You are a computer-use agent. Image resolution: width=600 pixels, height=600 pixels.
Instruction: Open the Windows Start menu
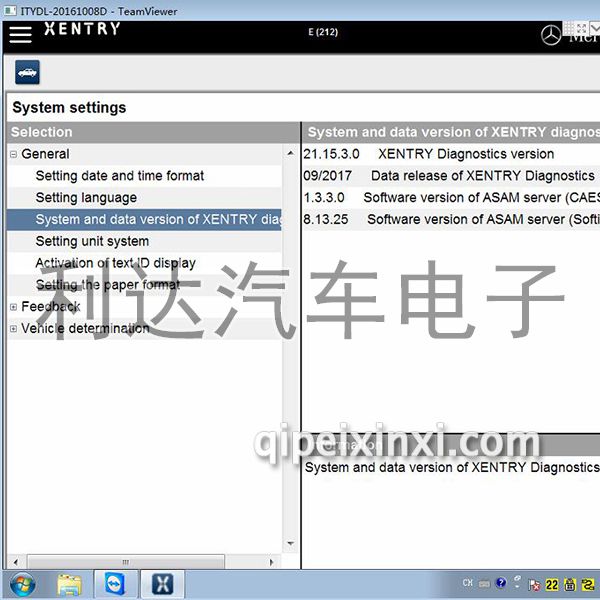(x=21, y=584)
